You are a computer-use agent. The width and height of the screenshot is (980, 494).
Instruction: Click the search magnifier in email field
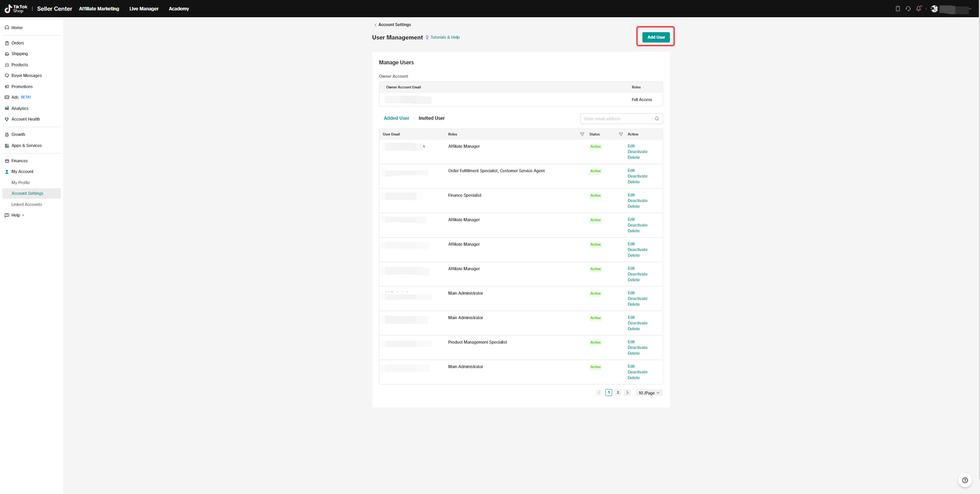[657, 119]
